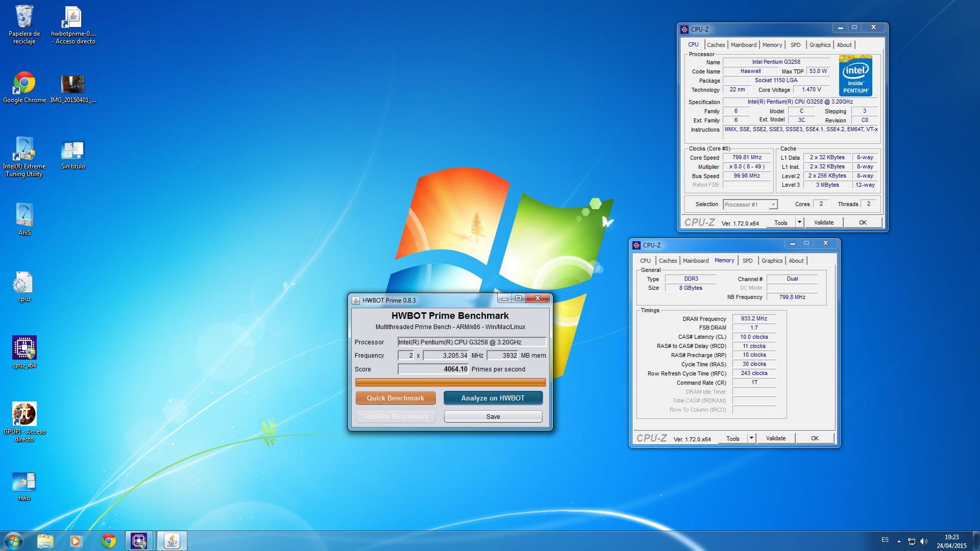This screenshot has height=551, width=980.
Task: Click the upper CPU-Z window title icon
Action: pyautogui.click(x=684, y=30)
